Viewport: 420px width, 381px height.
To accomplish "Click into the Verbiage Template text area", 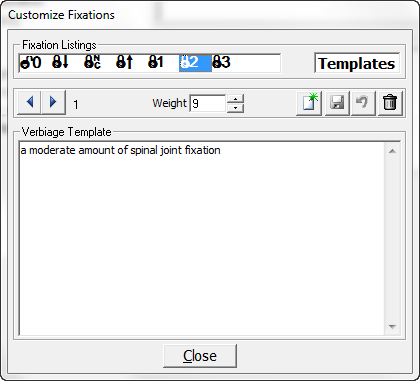I will (x=202, y=238).
